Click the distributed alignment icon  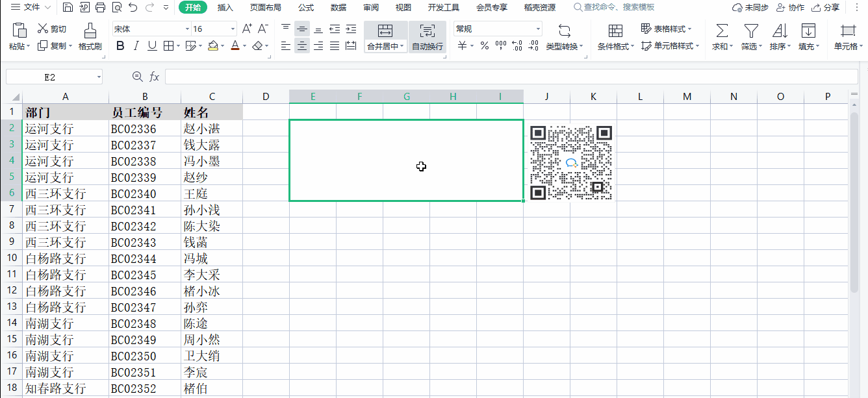click(x=351, y=45)
